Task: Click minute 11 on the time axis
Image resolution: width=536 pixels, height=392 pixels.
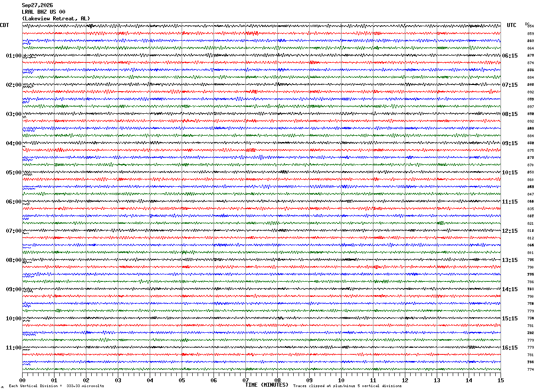Action: tap(373, 380)
